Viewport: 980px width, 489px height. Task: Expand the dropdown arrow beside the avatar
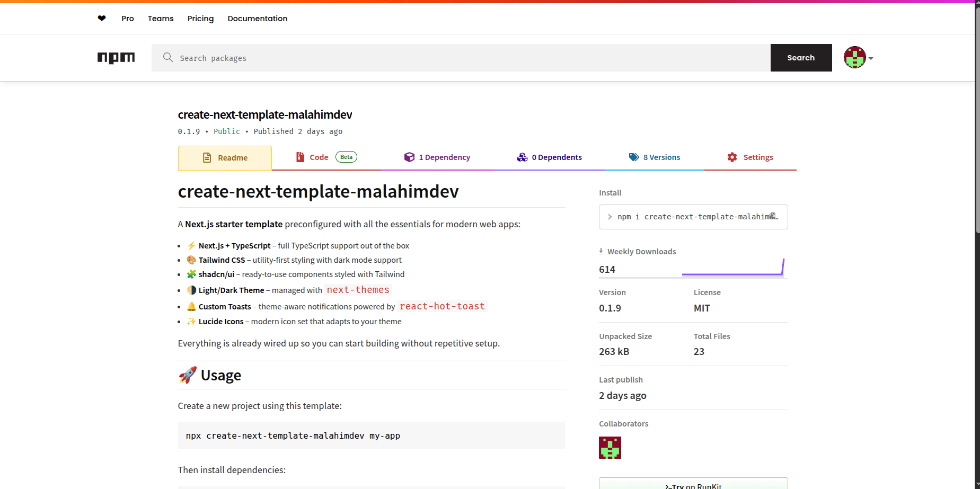(x=871, y=58)
